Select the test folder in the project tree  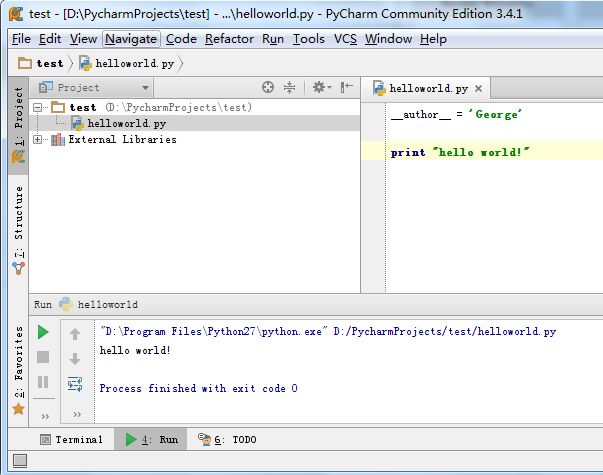coord(83,107)
